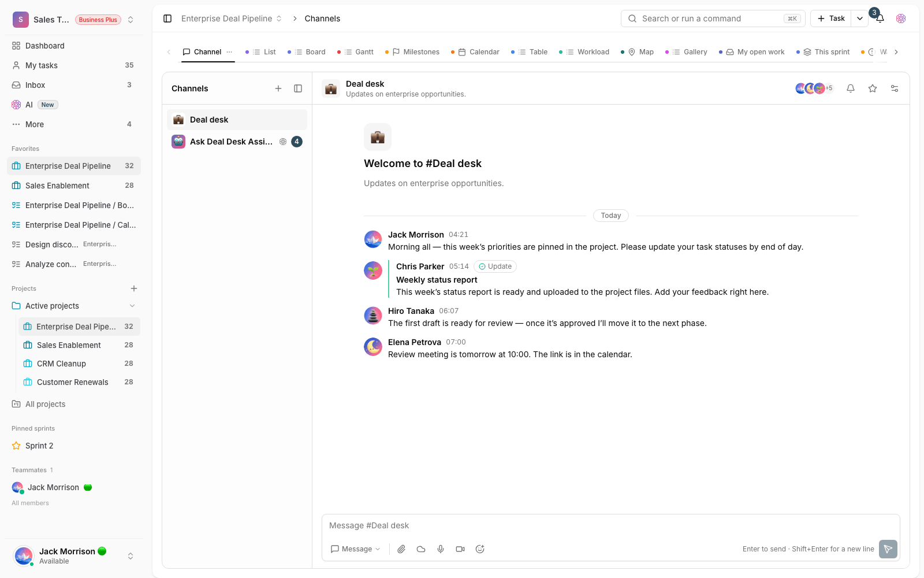Image resolution: width=924 pixels, height=578 pixels.
Task: Create a new Task button
Action: point(831,18)
